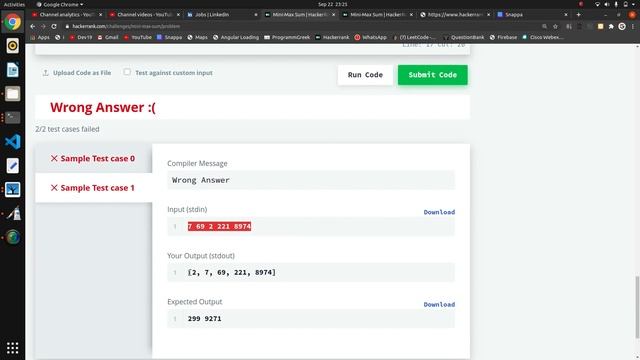The height and width of the screenshot is (360, 640).
Task: Open the Hackerrank bookmark
Action: (x=332, y=37)
